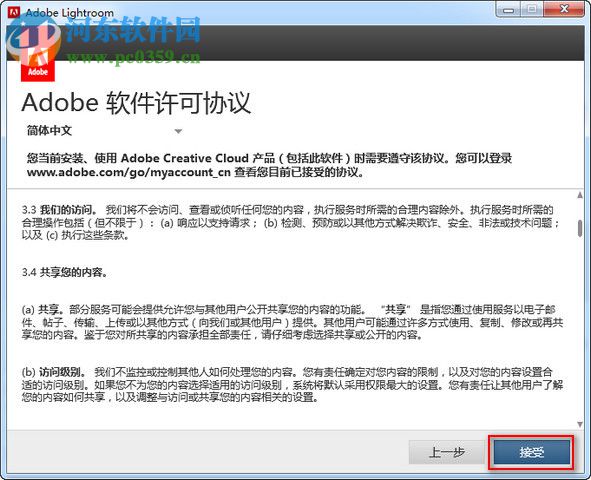Click the license text scrollbar thumb
This screenshot has height=480, width=591.
[580, 228]
